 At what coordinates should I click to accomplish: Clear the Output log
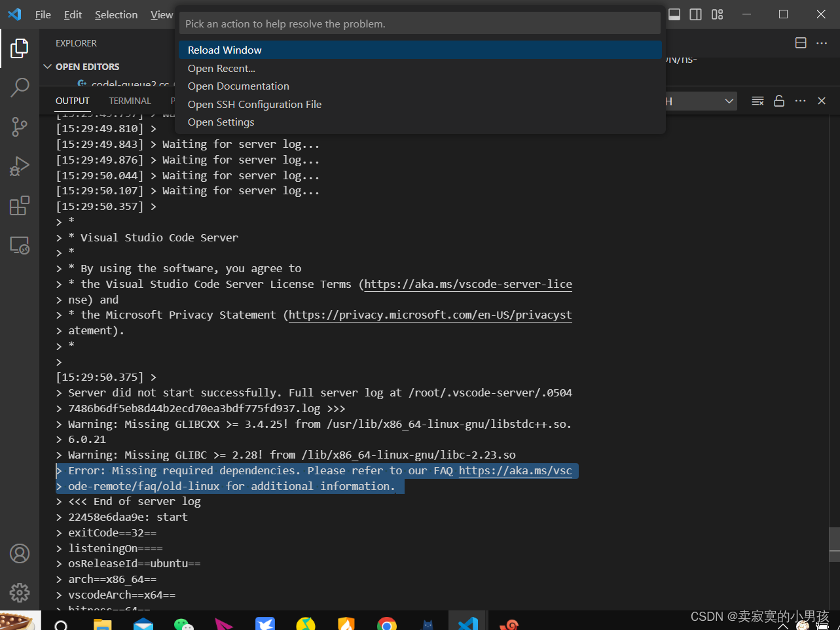coord(758,101)
